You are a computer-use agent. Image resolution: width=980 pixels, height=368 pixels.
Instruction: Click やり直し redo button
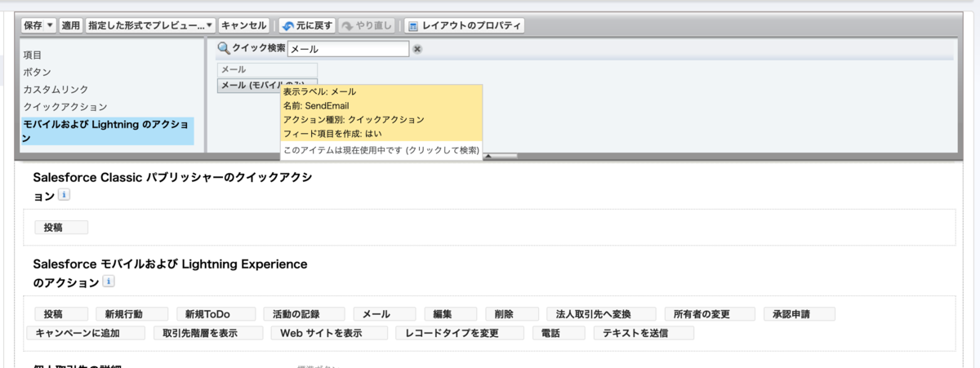[367, 26]
